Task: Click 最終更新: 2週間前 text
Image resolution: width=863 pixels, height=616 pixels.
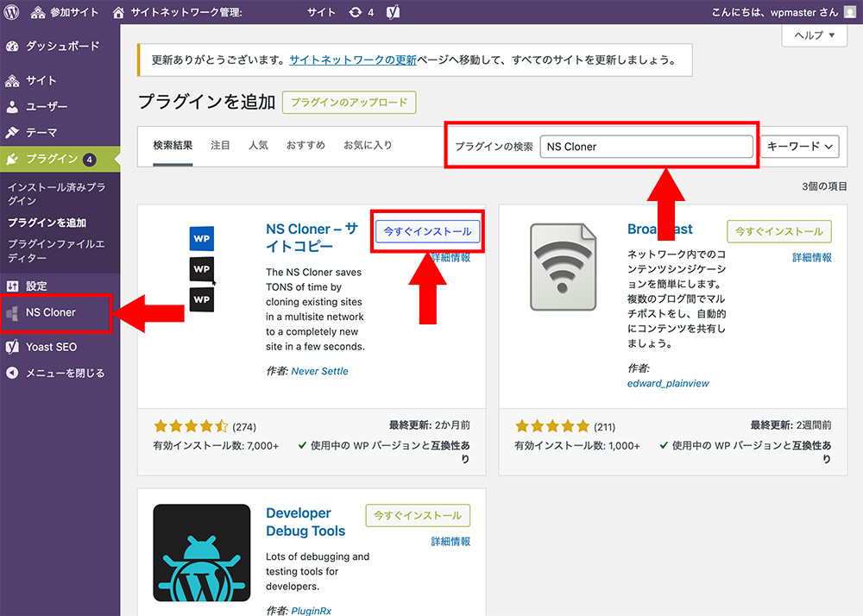Action: [791, 425]
